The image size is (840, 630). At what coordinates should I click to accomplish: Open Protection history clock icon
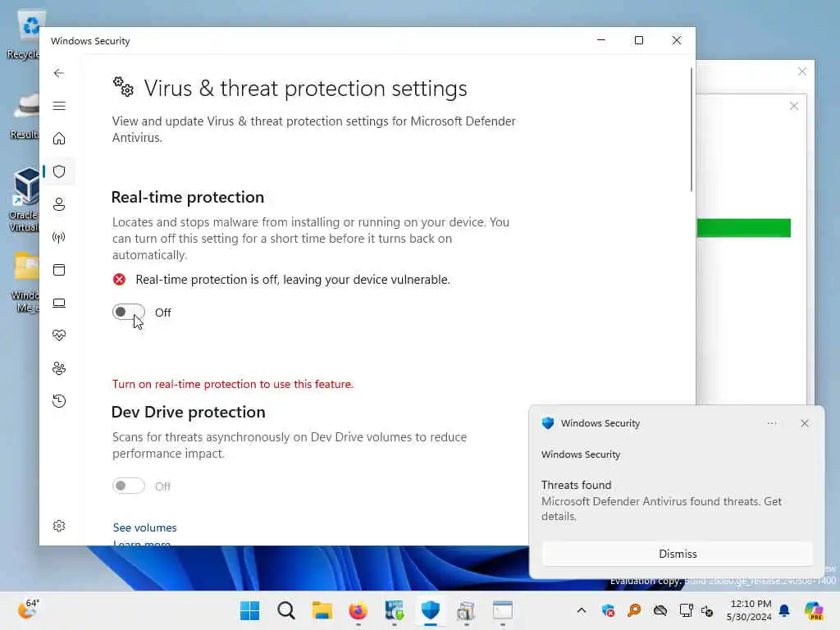[x=59, y=401]
